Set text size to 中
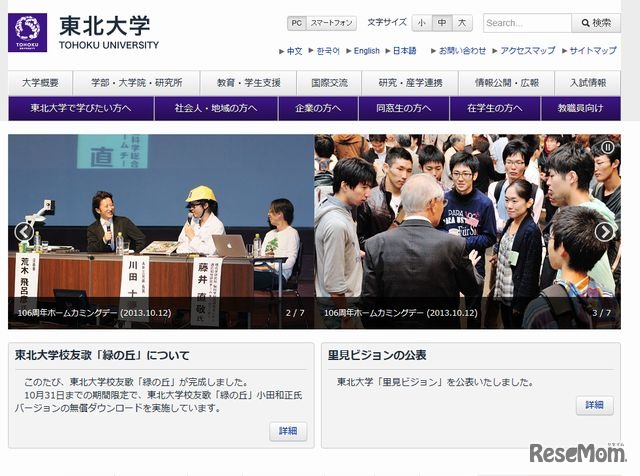This screenshot has height=476, width=640. pyautogui.click(x=442, y=23)
